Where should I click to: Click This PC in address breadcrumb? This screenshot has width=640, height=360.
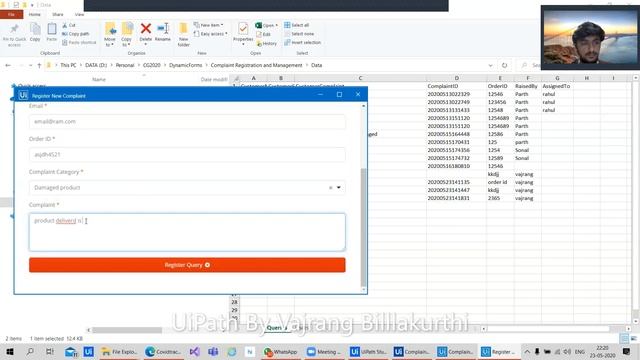click(68, 65)
